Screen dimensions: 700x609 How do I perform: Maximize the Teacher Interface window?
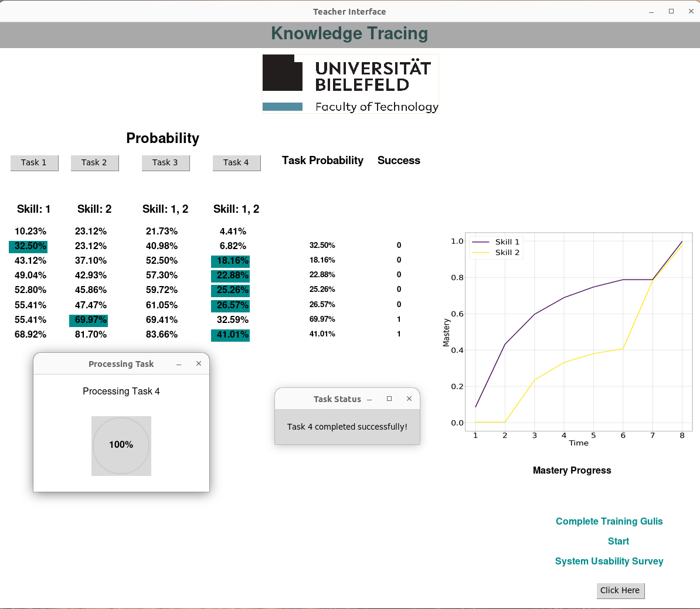671,11
